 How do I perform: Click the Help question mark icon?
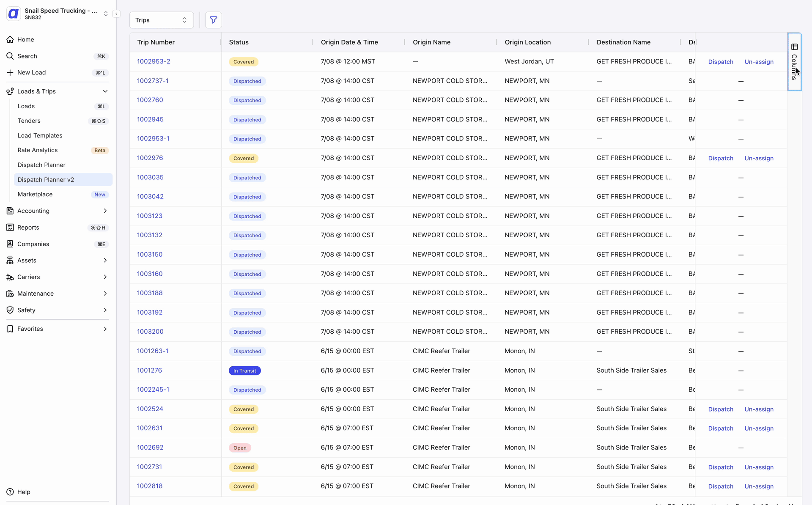[10, 492]
